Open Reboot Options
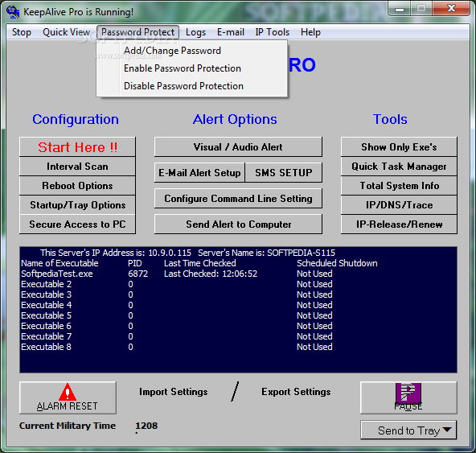This screenshot has height=453, width=476. coord(77,186)
